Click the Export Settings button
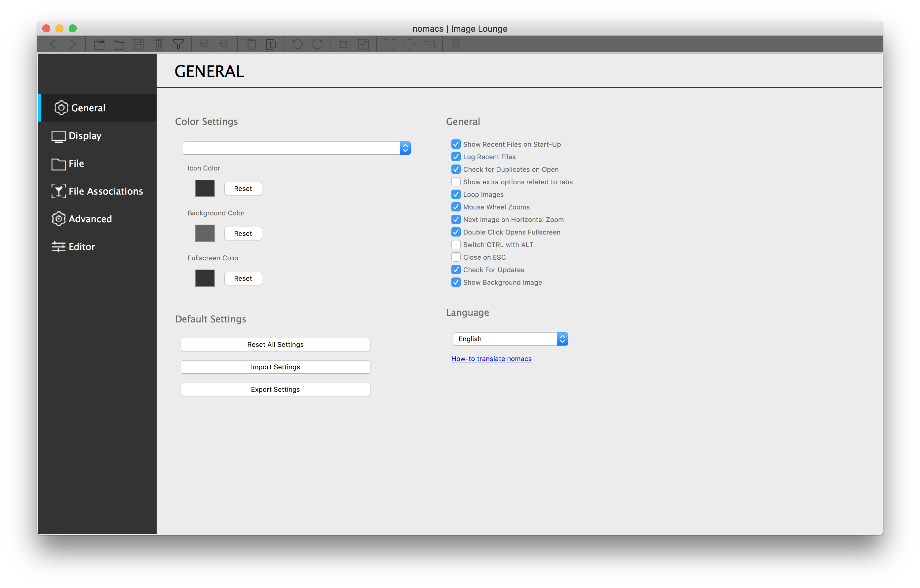 [x=275, y=389]
